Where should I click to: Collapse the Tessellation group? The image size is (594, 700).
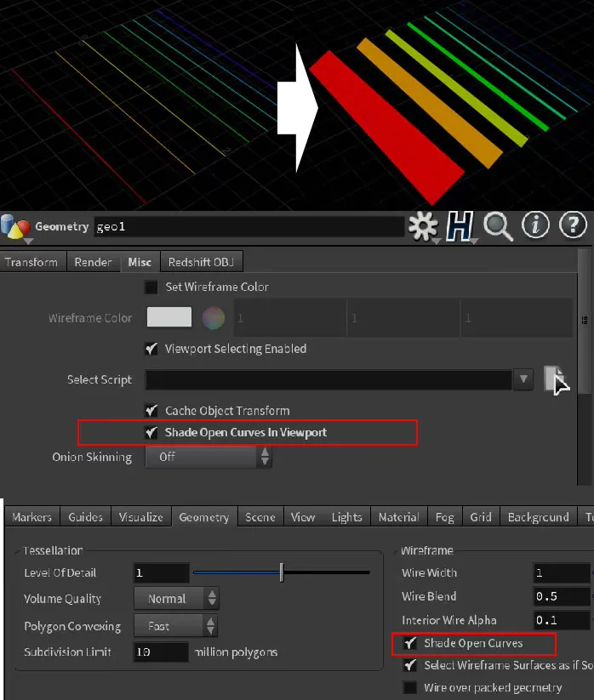pos(17,551)
